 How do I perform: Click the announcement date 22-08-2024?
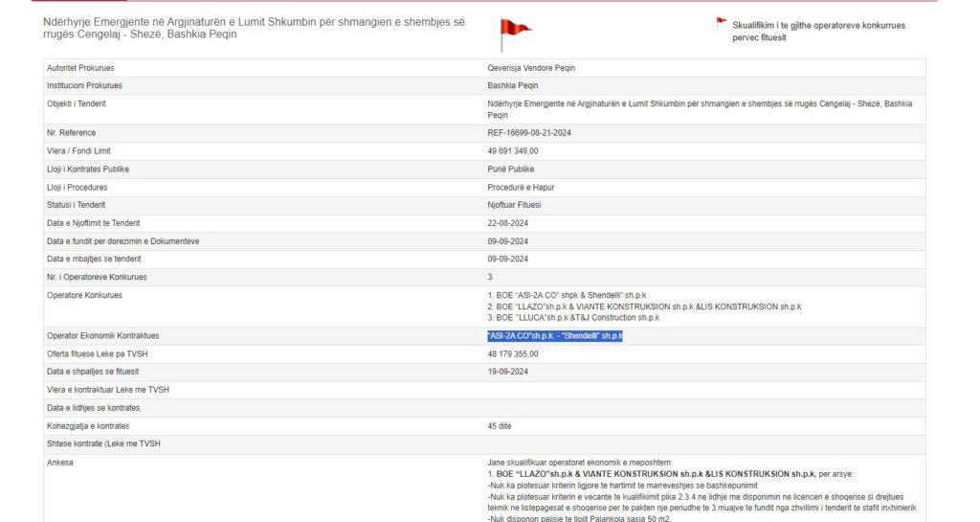tap(508, 223)
